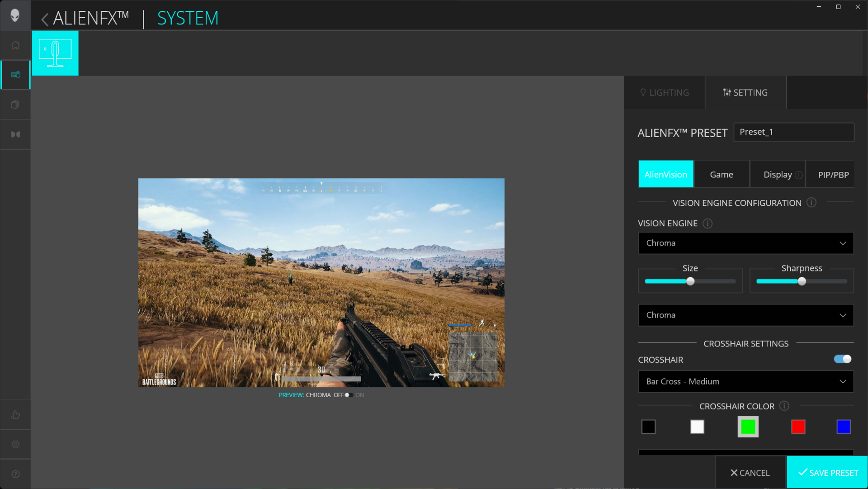Go to Home in the sidebar
The width and height of the screenshot is (868, 489).
15,45
